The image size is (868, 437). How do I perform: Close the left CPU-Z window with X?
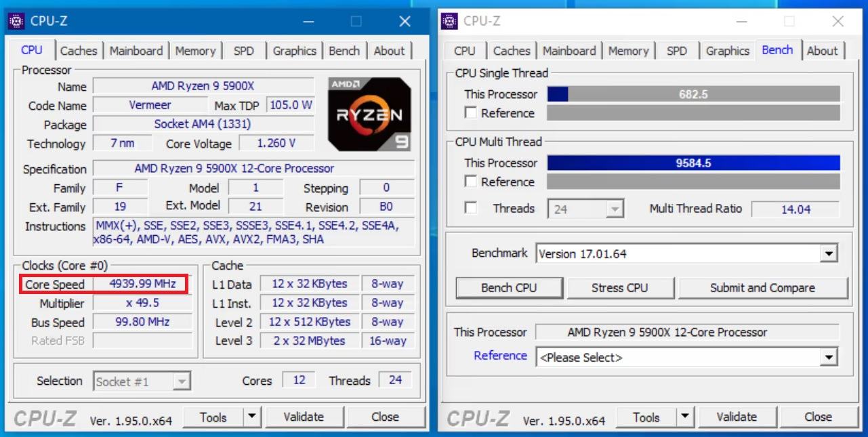[405, 22]
